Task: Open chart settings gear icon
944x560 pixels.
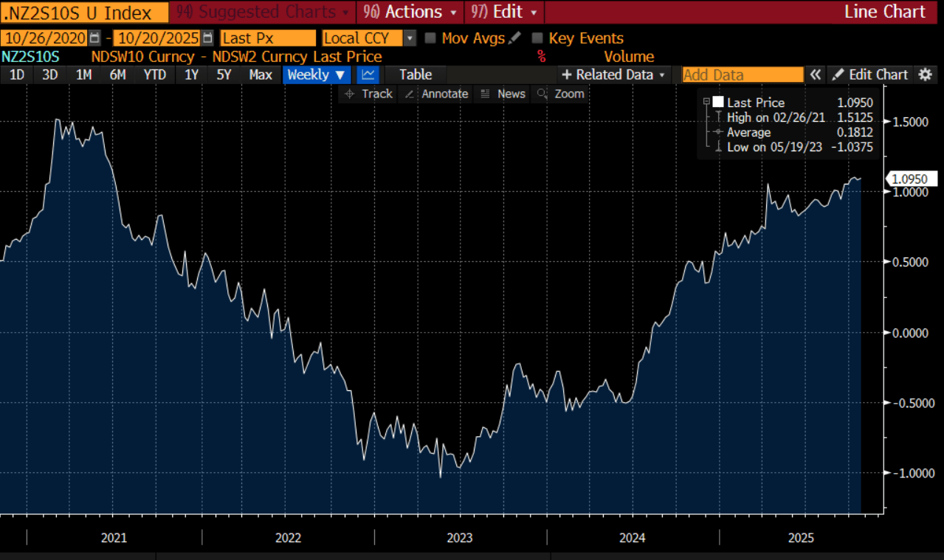Action: coord(925,75)
